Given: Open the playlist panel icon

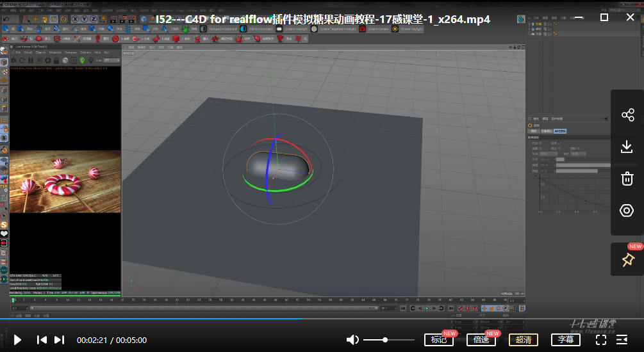Looking at the screenshot, I should (x=622, y=340).
